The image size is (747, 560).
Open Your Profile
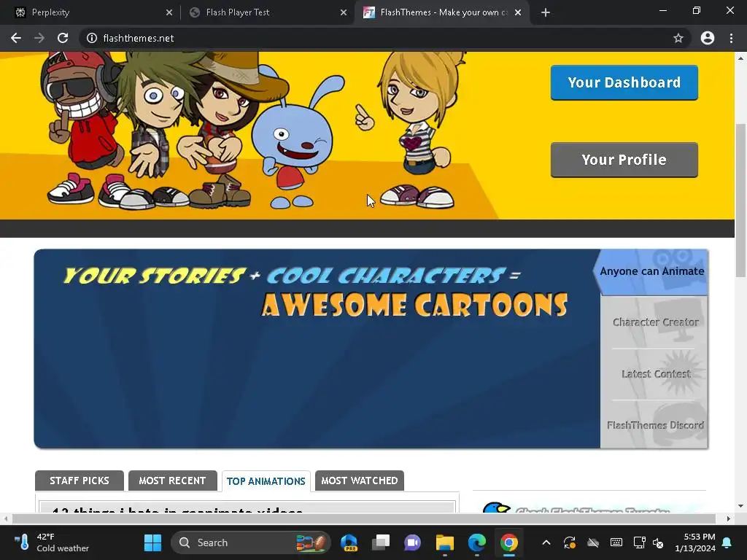(624, 160)
